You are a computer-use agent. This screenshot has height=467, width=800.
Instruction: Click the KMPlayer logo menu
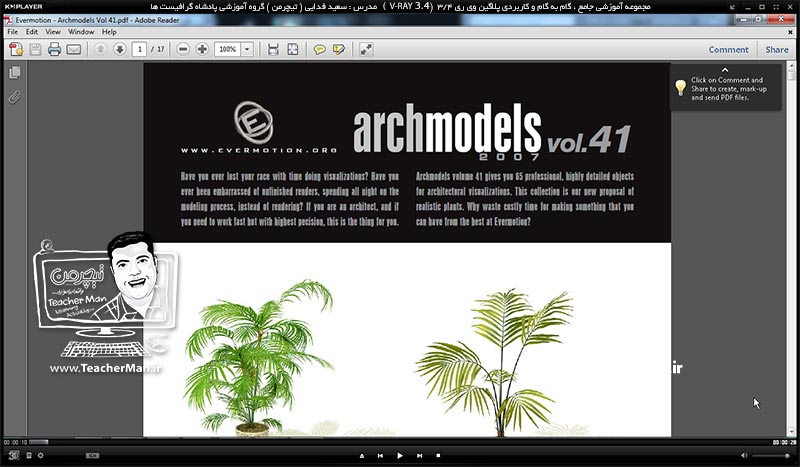tap(23, 7)
